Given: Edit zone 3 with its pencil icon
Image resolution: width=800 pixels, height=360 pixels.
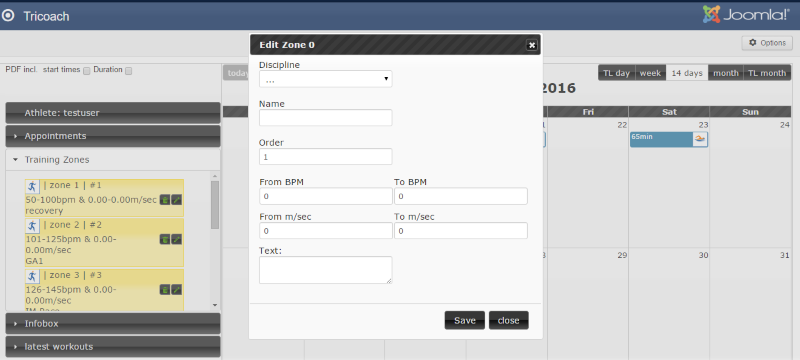Looking at the screenshot, I should (x=177, y=290).
